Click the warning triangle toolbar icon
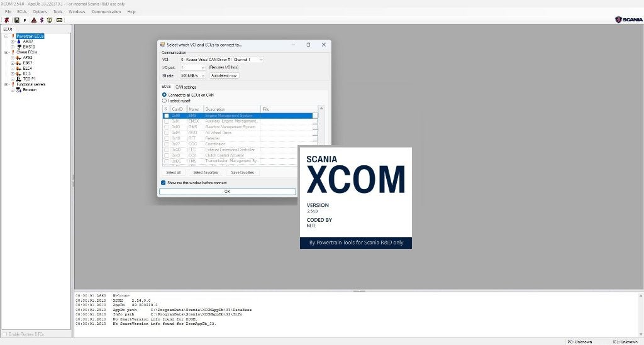644x345 pixels. [34, 19]
